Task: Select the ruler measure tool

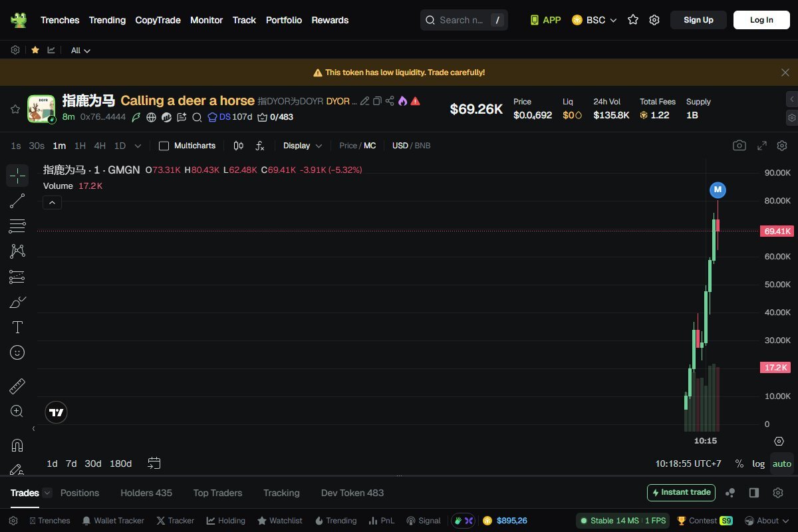Action: [x=17, y=386]
